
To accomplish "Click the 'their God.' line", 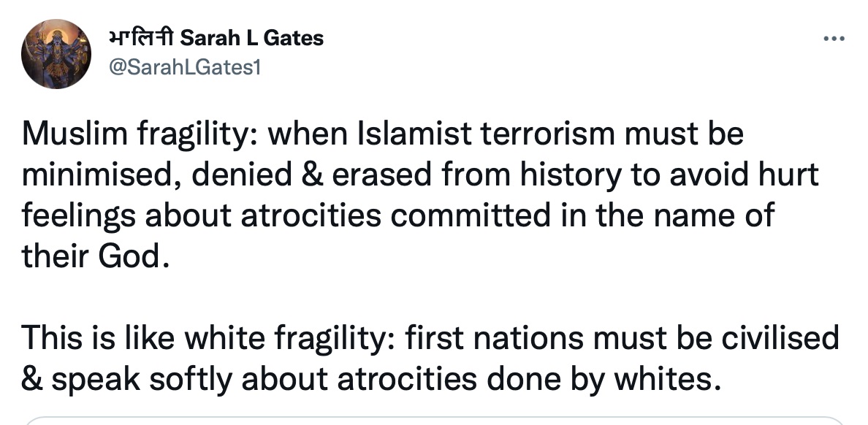I will coord(95,256).
